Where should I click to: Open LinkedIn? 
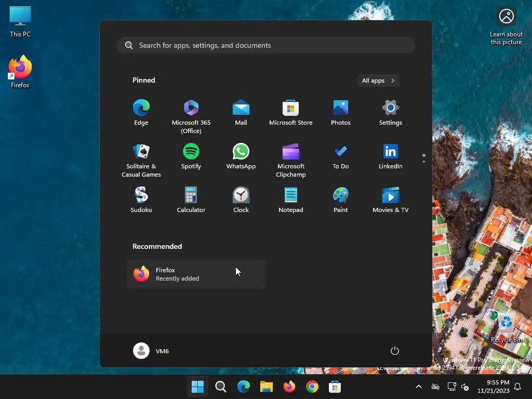(391, 156)
